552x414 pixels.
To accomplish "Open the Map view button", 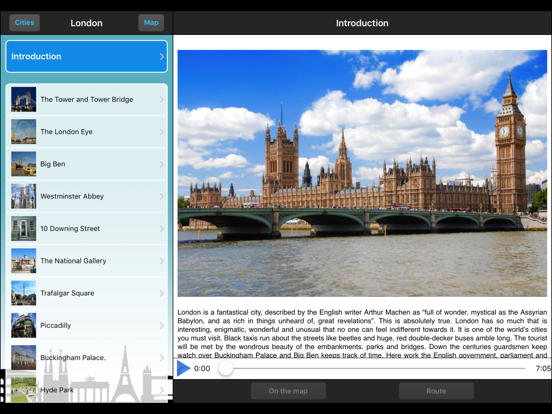I will (151, 23).
